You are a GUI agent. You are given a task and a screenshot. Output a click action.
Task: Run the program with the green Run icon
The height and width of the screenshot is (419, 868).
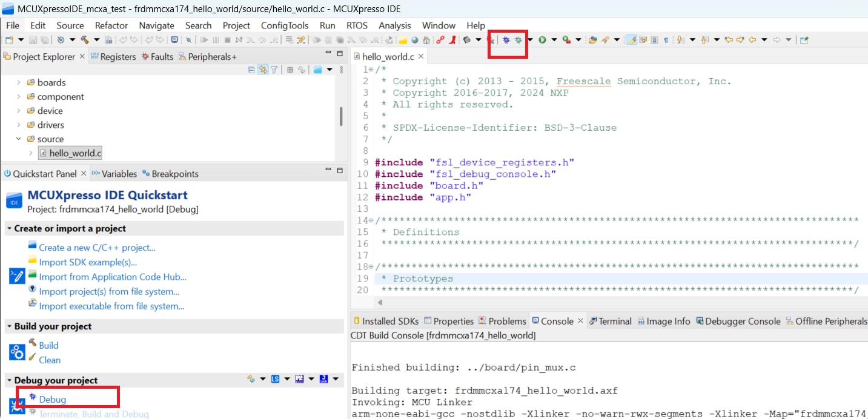click(542, 41)
